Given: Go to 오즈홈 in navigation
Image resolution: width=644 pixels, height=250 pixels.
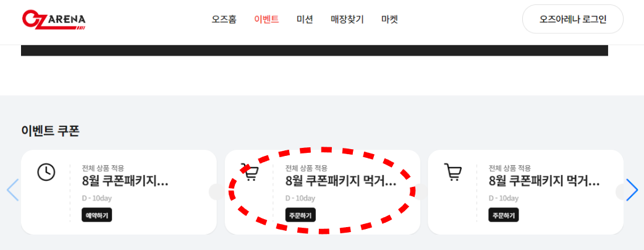Looking at the screenshot, I should pyautogui.click(x=224, y=19).
